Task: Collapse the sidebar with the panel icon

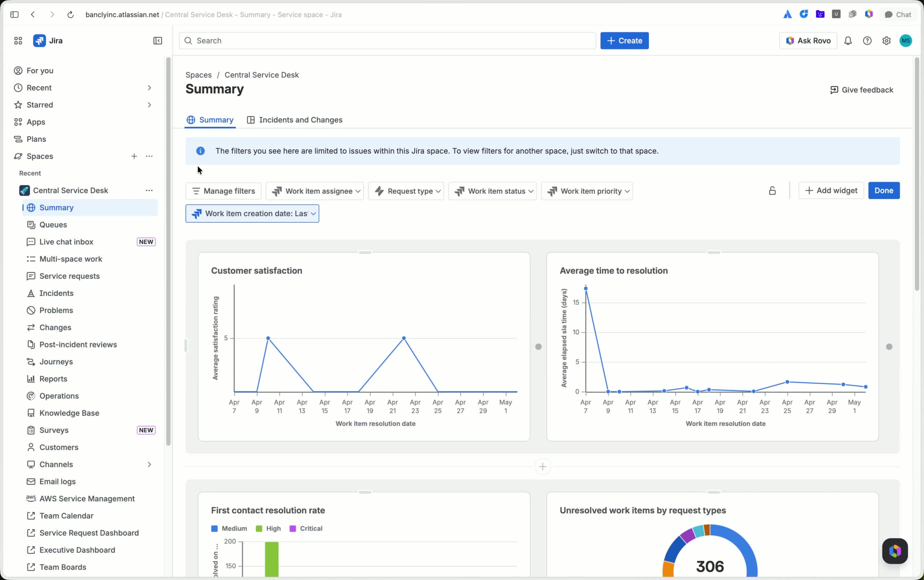Action: [x=157, y=41]
